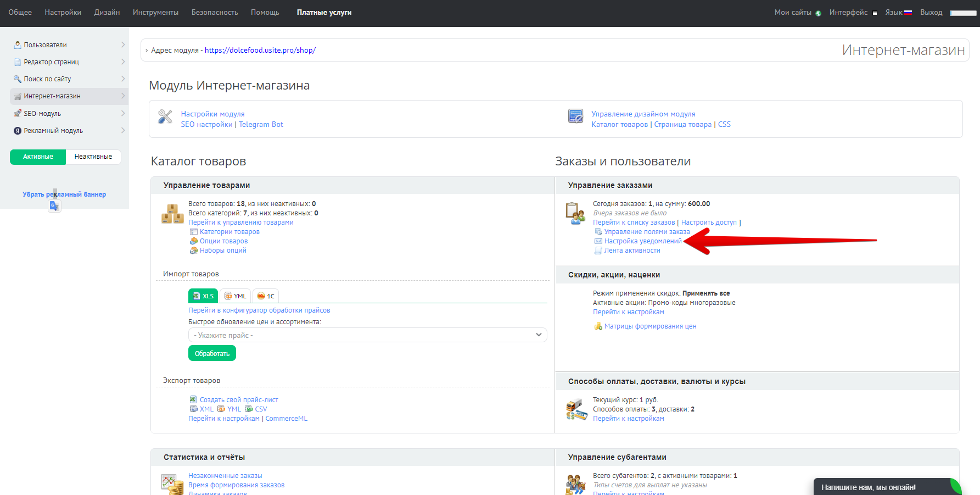Select the Активные modules toggle
Screen dimensions: 980x495
[x=38, y=157]
